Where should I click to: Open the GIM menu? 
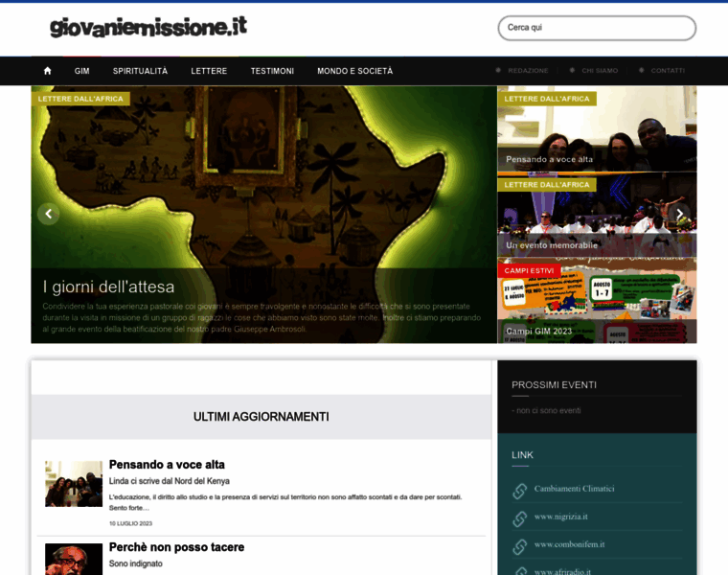tap(81, 71)
